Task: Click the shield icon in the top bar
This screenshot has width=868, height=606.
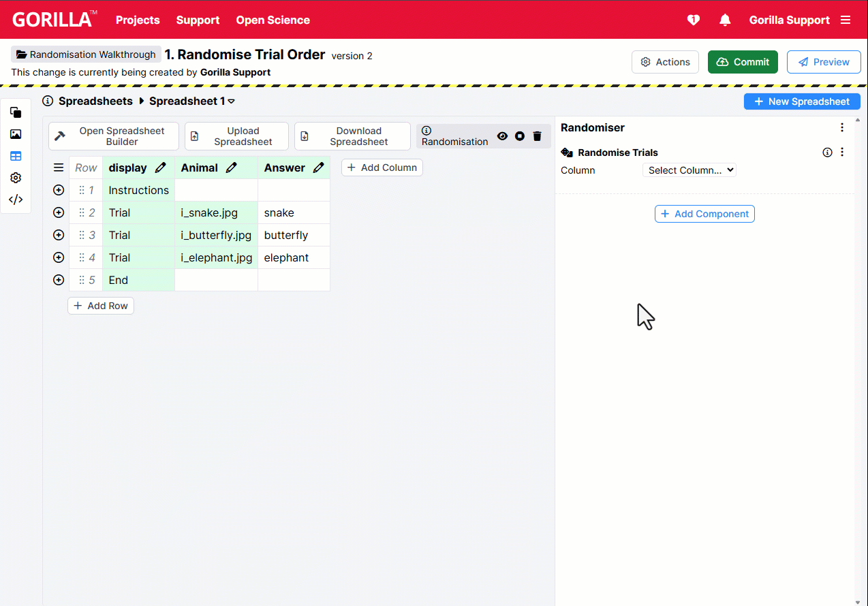Action: point(693,20)
